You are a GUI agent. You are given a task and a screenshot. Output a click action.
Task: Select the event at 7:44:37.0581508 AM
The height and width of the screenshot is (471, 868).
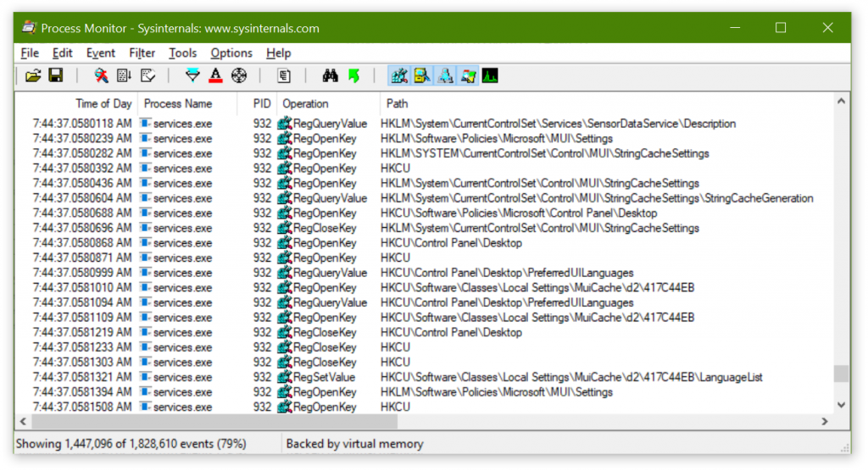(426, 407)
